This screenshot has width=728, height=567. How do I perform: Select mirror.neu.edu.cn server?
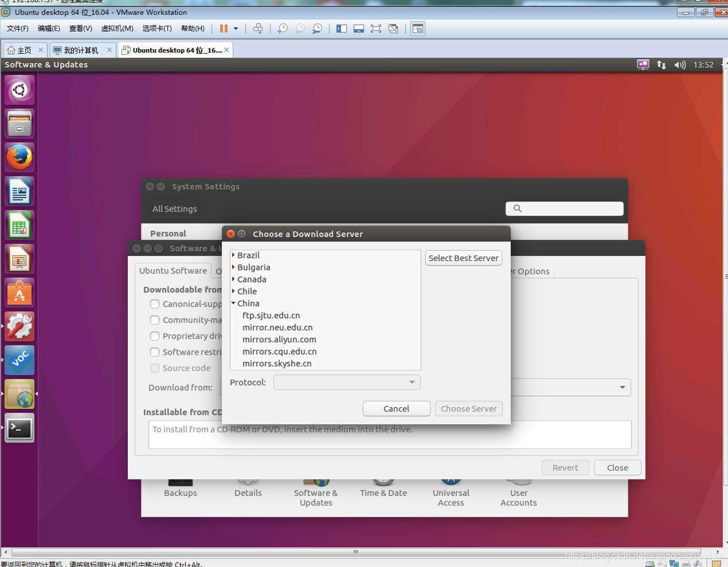277,328
